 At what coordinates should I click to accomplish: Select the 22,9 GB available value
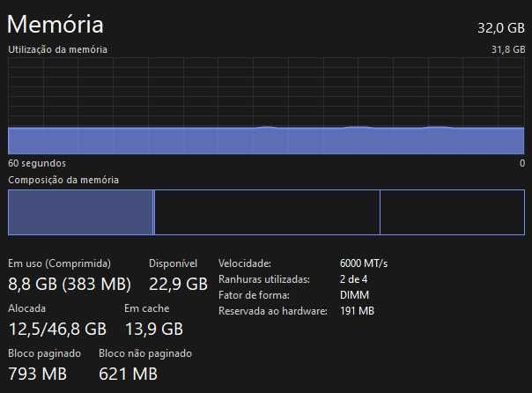[178, 284]
